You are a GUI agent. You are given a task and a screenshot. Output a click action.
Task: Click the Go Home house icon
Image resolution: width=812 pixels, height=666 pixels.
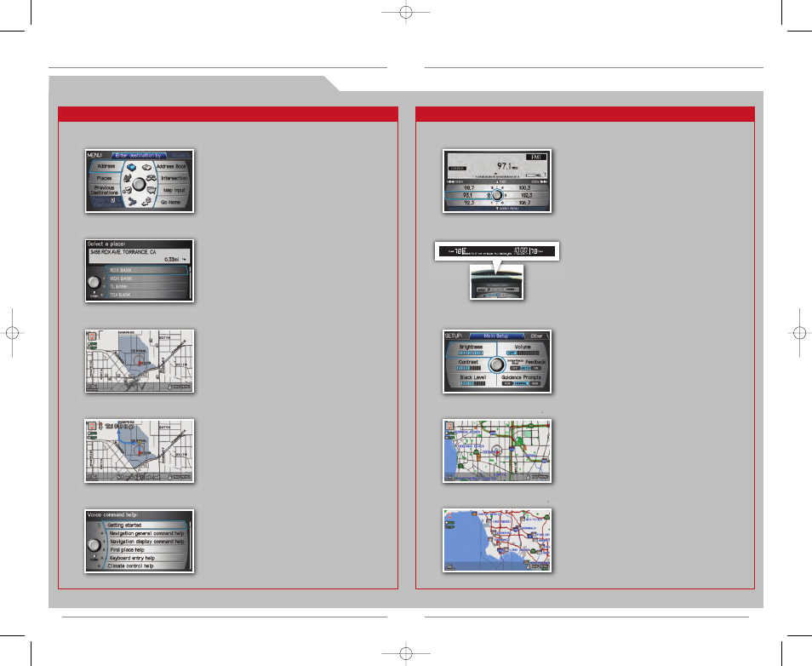click(147, 201)
